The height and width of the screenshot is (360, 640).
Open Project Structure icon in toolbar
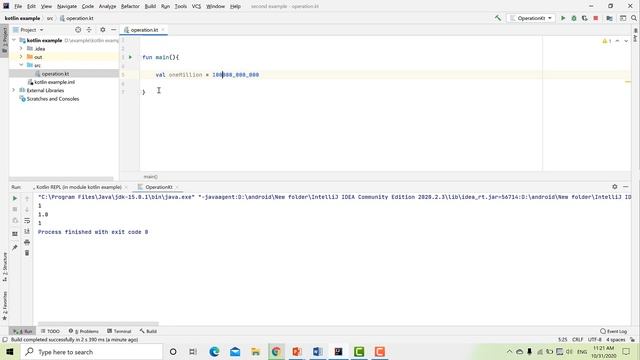click(609, 18)
